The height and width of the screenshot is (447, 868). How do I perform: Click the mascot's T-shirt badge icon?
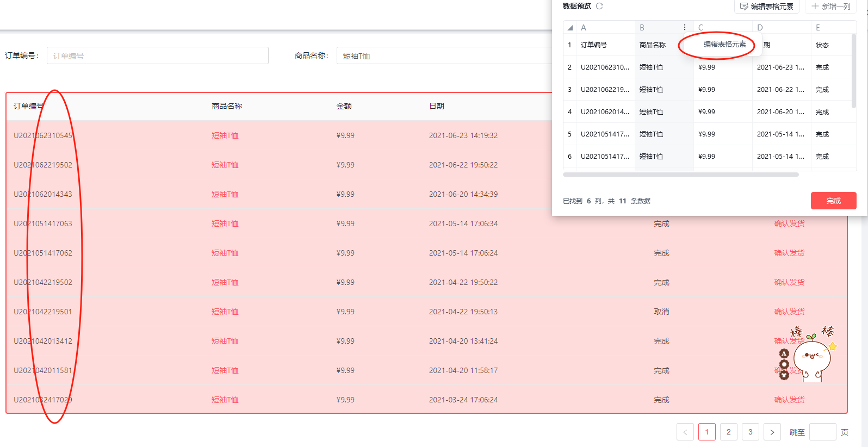(784, 375)
